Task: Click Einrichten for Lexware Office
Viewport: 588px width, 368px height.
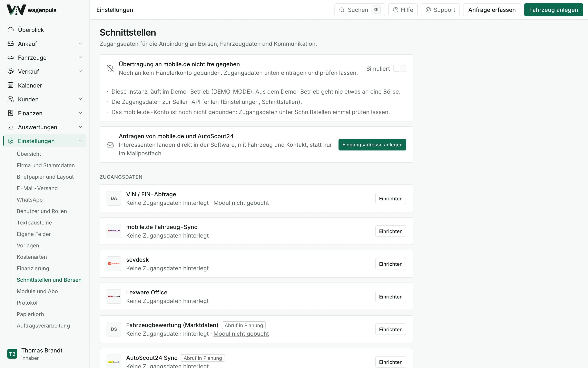Action: coord(390,296)
